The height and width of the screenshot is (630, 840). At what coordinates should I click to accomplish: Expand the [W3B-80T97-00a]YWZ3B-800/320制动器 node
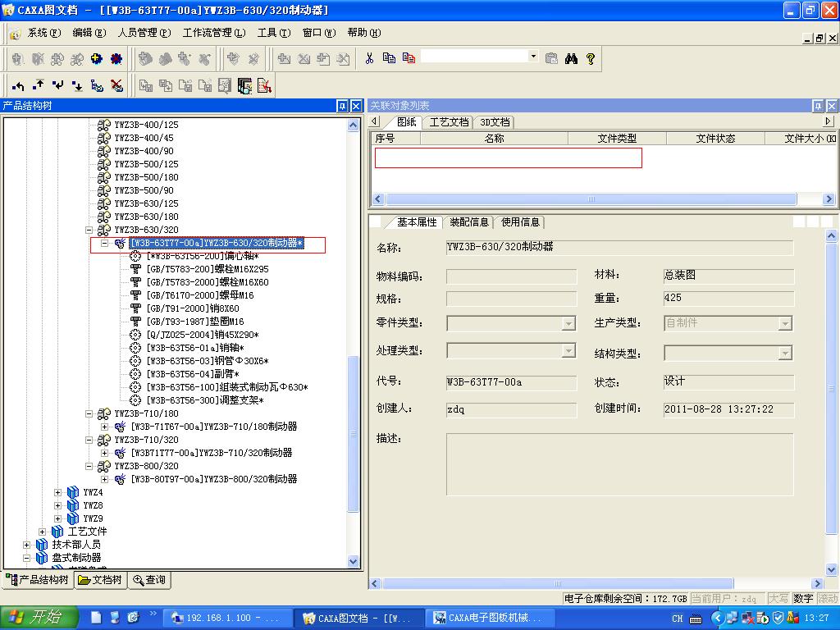click(x=105, y=479)
